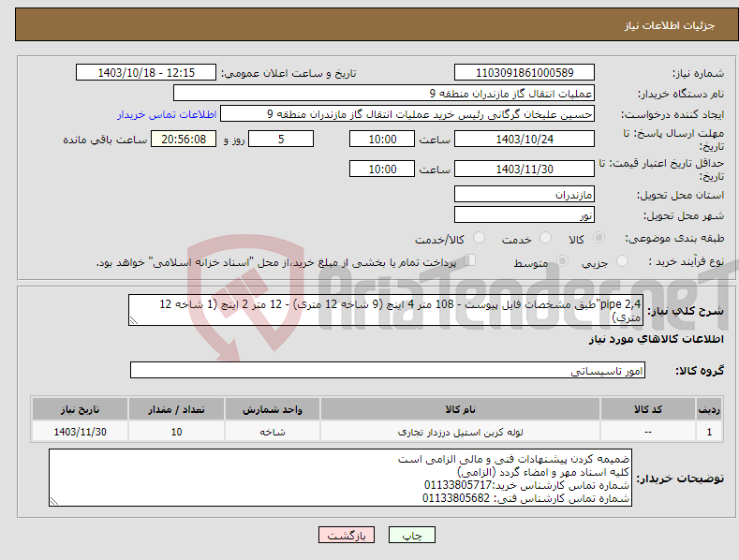The width and height of the screenshot is (739, 560).
Task: Click the نام کالا column header
Action: coord(460,409)
